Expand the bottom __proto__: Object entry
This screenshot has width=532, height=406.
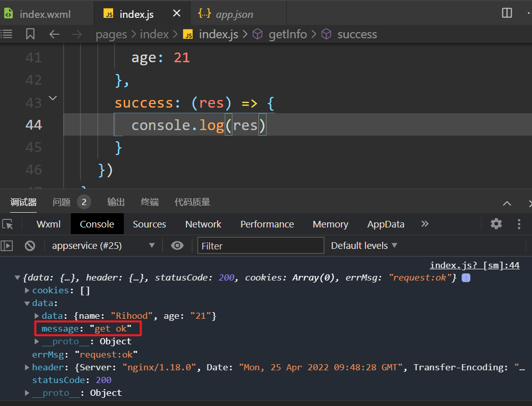point(27,393)
